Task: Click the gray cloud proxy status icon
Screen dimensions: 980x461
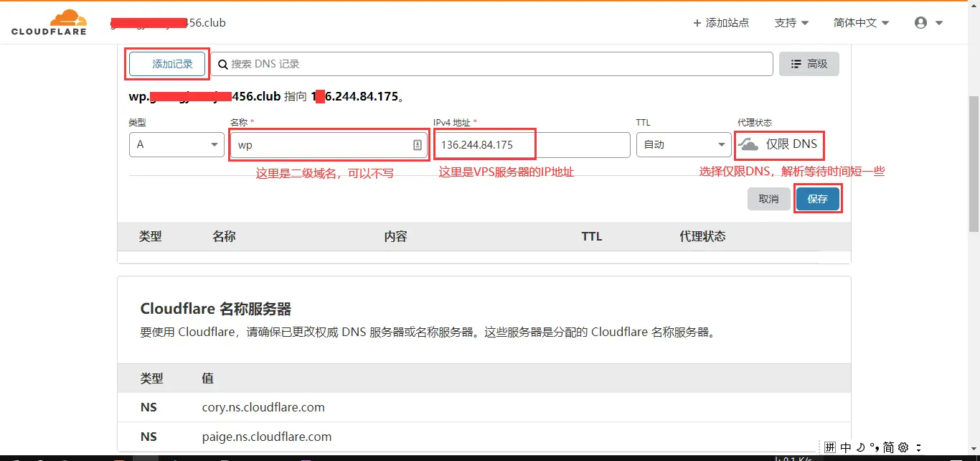Action: click(748, 144)
